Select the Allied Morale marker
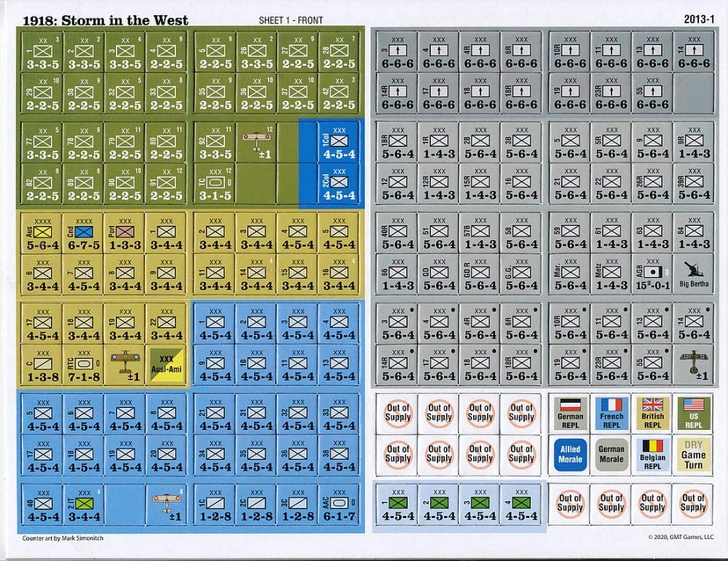Image resolution: width=728 pixels, height=561 pixels. click(569, 452)
